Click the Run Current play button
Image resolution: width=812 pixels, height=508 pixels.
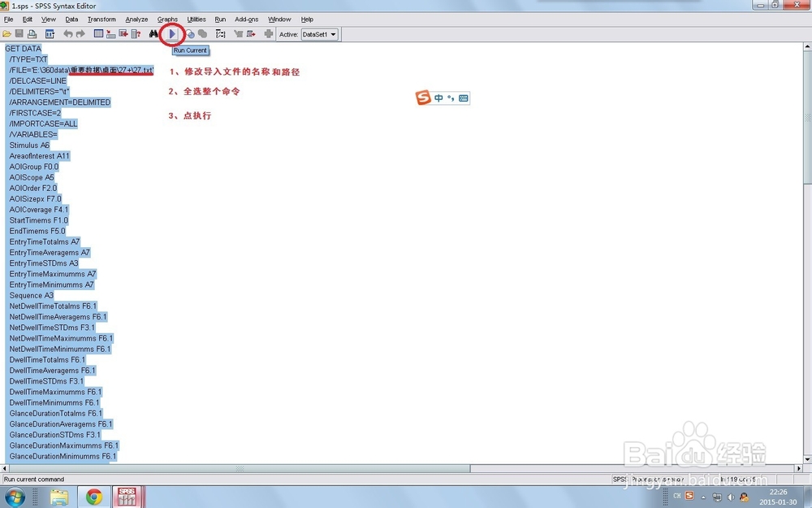172,34
